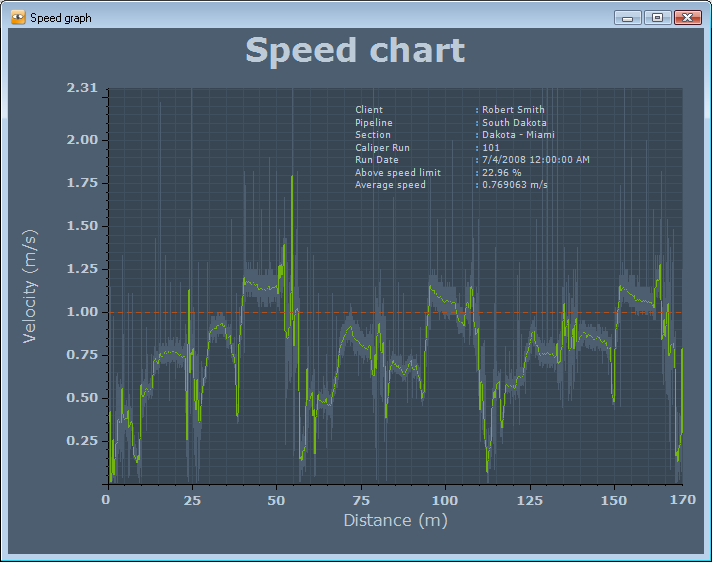
Task: Close the Speed graph window
Action: coord(687,18)
